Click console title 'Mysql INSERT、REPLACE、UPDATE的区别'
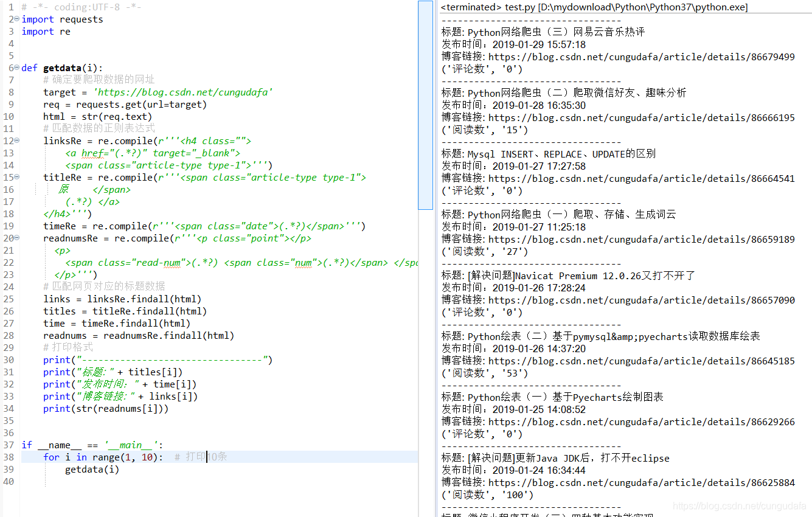This screenshot has width=812, height=517. (x=561, y=154)
